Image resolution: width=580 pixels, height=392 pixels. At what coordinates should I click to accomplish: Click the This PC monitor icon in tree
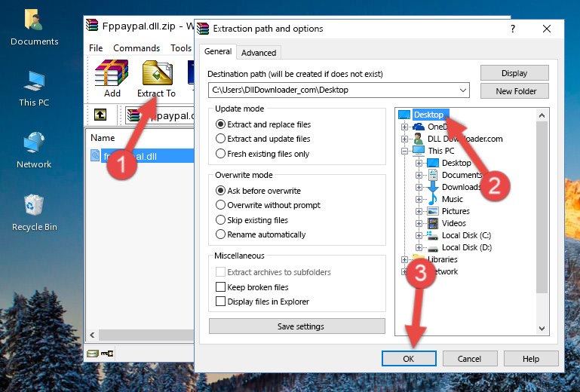tap(419, 151)
